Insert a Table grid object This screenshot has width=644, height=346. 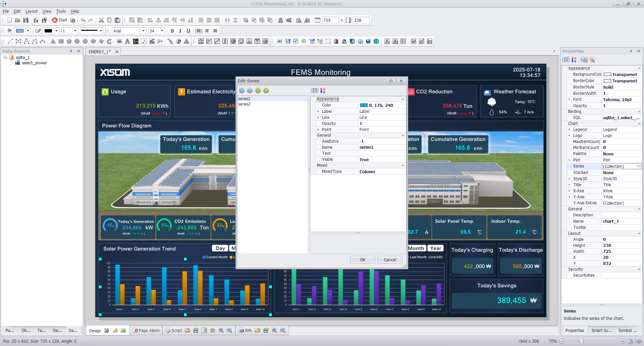click(403, 41)
